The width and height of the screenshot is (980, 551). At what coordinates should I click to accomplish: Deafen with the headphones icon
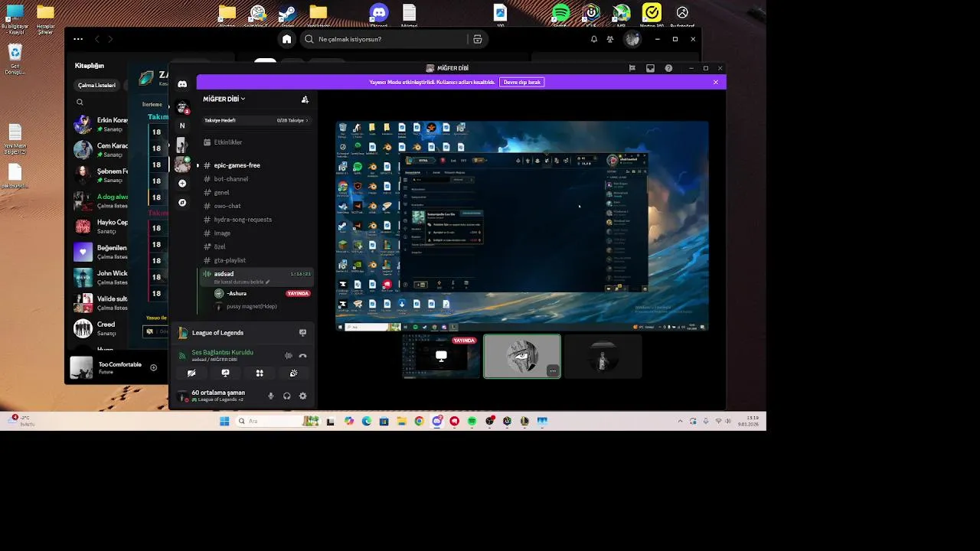coord(286,396)
